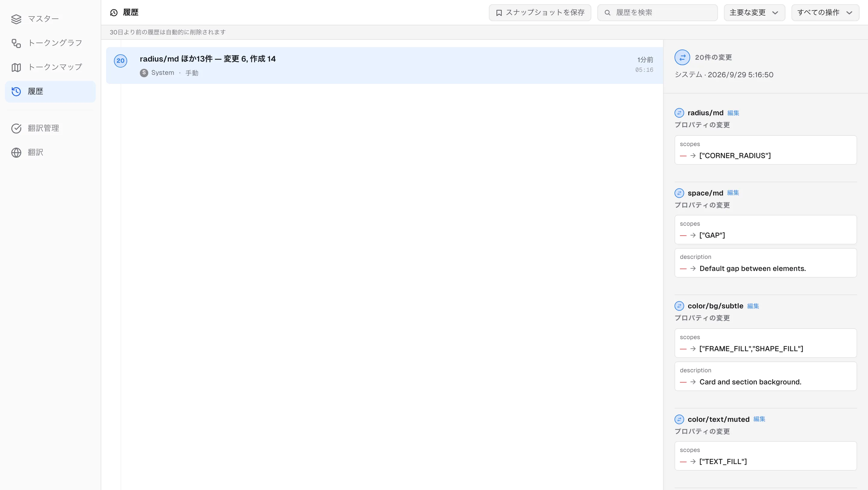Open the すべての操作 dropdown
This screenshot has height=490, width=868.
point(825,13)
